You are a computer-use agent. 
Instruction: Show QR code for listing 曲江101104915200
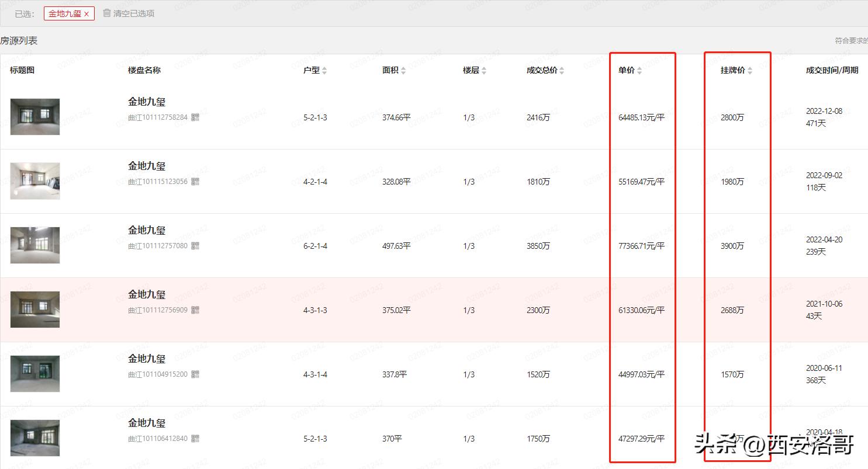coord(195,374)
